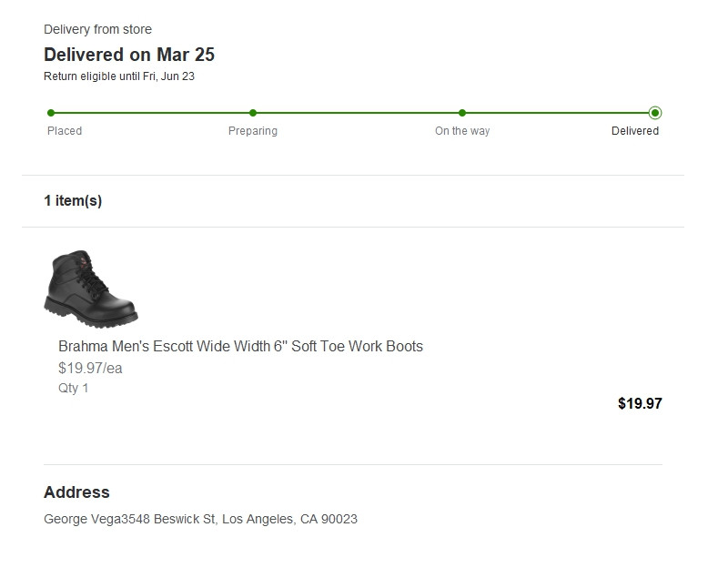Viewport: 728px width, 588px height.
Task: Click the Delivered status circle
Action: (x=655, y=113)
